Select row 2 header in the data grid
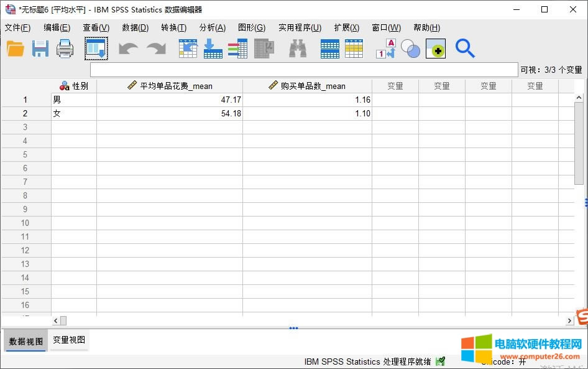 click(x=25, y=113)
